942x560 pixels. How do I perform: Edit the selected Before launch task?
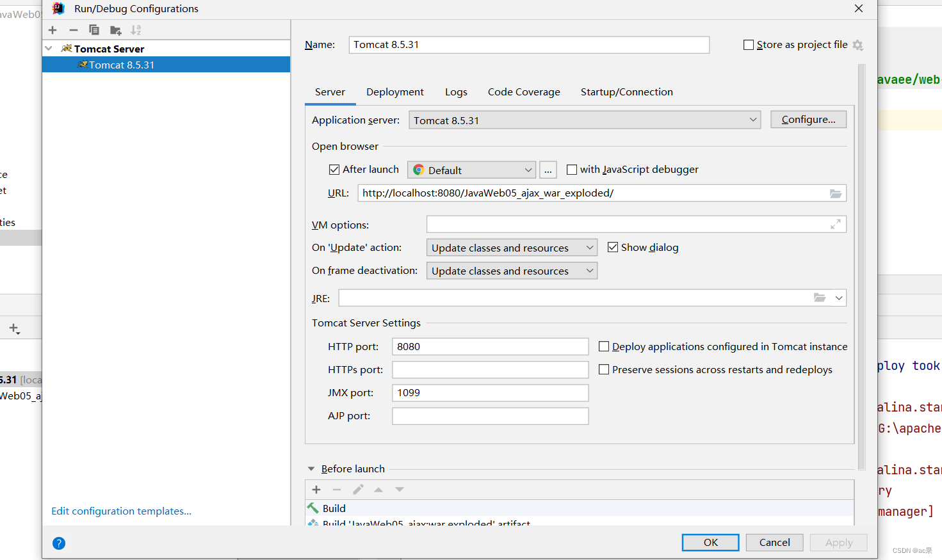(x=358, y=490)
